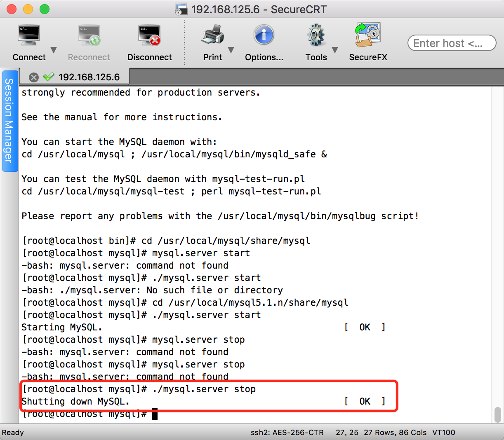This screenshot has width=504, height=440.
Task: Minimize the SecureCRT window
Action: (28, 9)
